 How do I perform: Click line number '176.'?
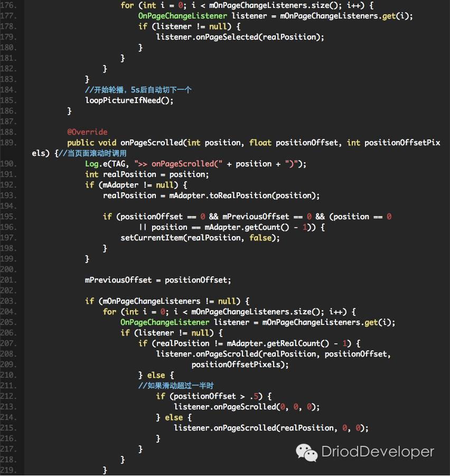tap(8, 5)
